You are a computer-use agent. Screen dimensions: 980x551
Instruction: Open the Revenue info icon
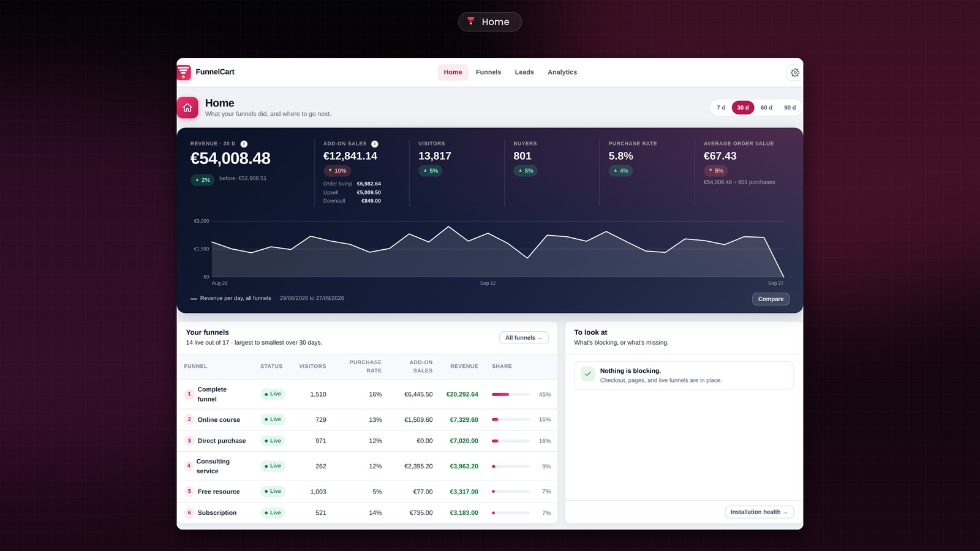244,144
